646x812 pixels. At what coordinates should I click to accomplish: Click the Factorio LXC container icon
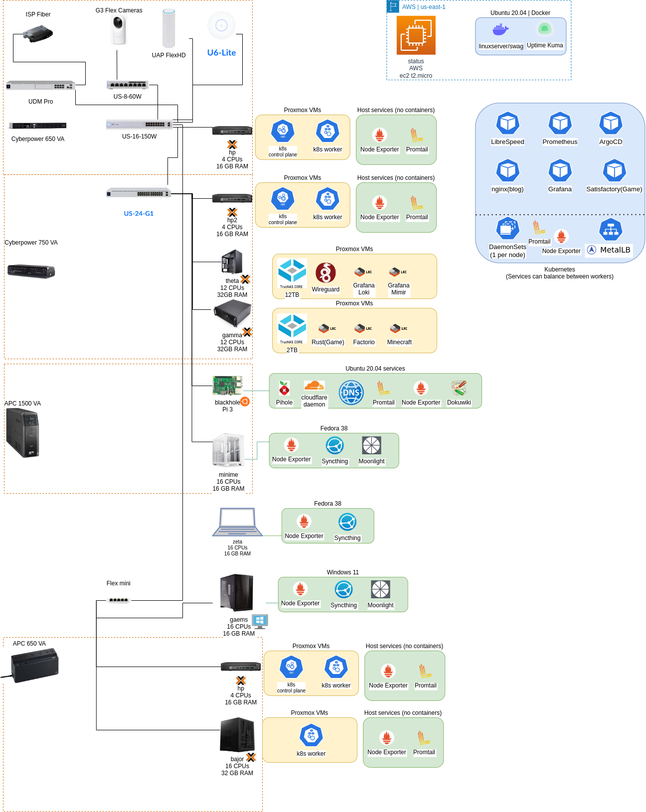[363, 328]
